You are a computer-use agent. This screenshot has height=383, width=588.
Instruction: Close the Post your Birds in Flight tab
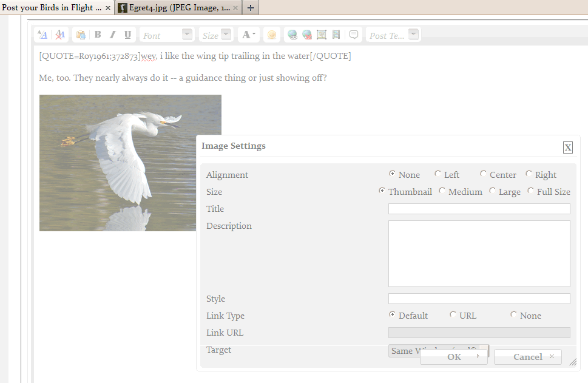tap(108, 8)
